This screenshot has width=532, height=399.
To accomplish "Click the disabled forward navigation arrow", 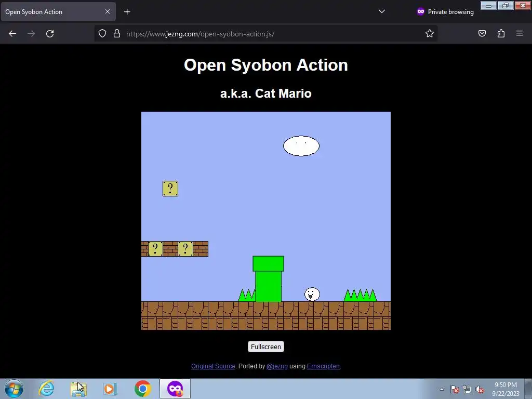I will click(x=31, y=34).
